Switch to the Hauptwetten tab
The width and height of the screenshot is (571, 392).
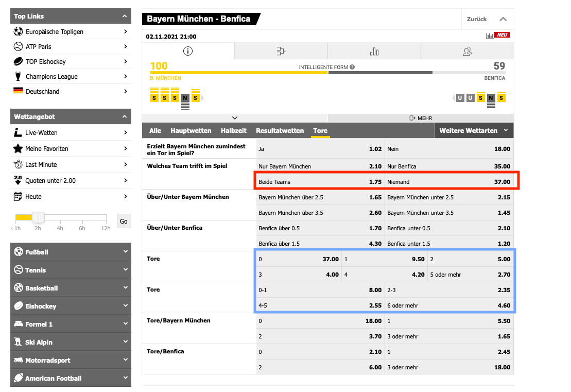click(191, 130)
